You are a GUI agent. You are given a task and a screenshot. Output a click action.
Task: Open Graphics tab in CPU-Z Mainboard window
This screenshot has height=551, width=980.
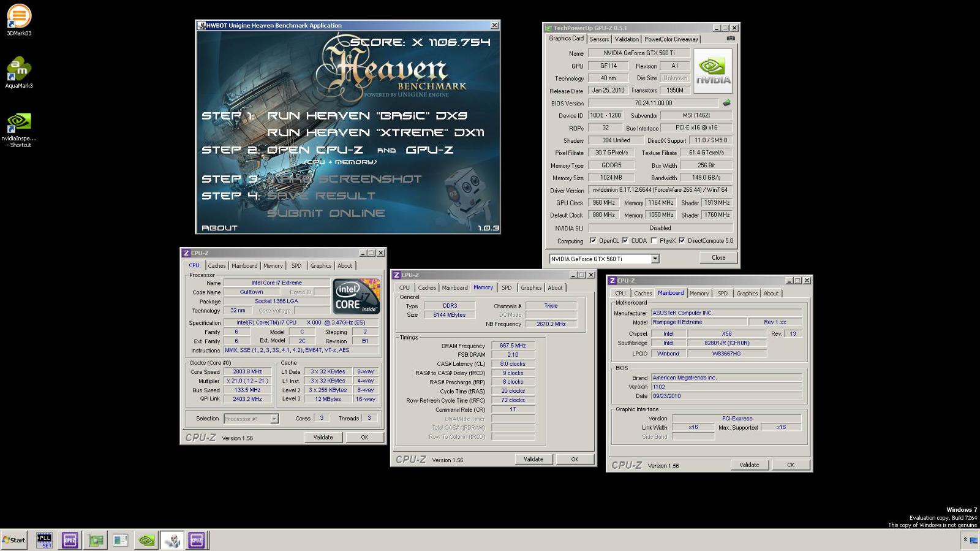click(x=747, y=293)
